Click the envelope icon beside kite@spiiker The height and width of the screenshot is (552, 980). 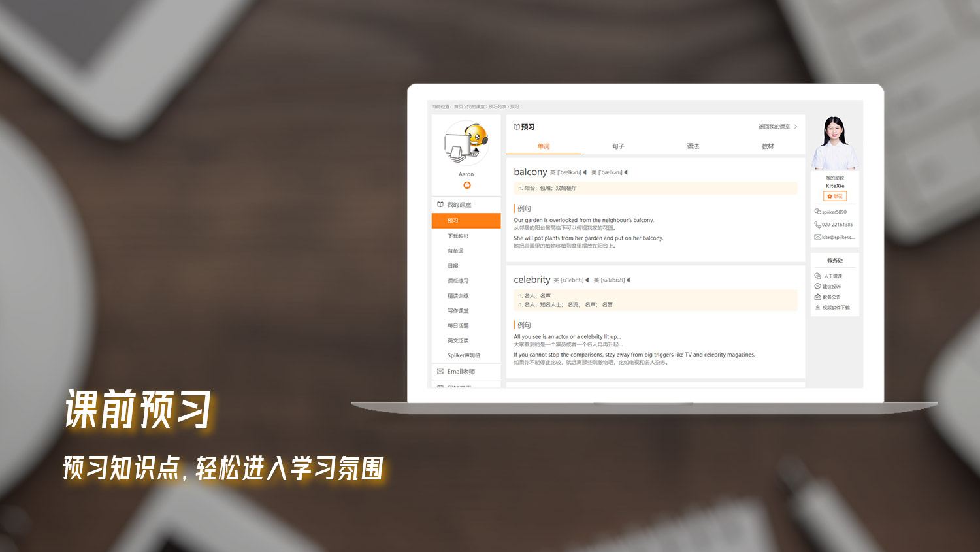click(x=817, y=237)
